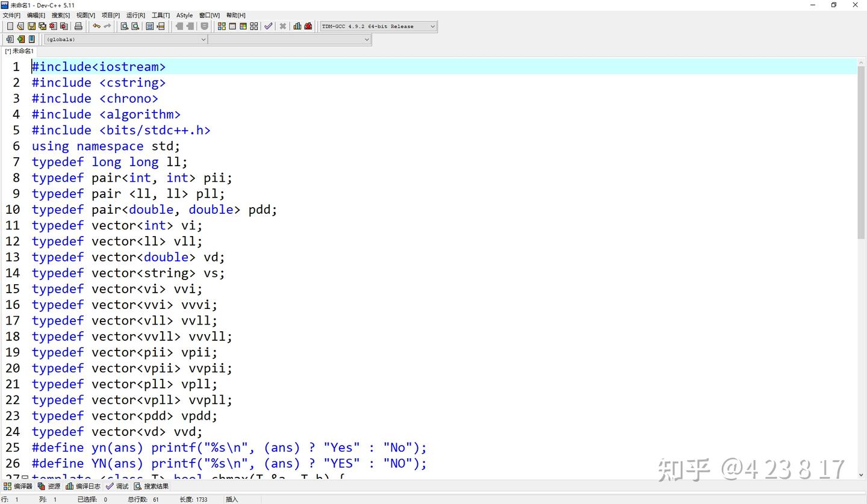Click the Print icon on the toolbar

[x=78, y=26]
